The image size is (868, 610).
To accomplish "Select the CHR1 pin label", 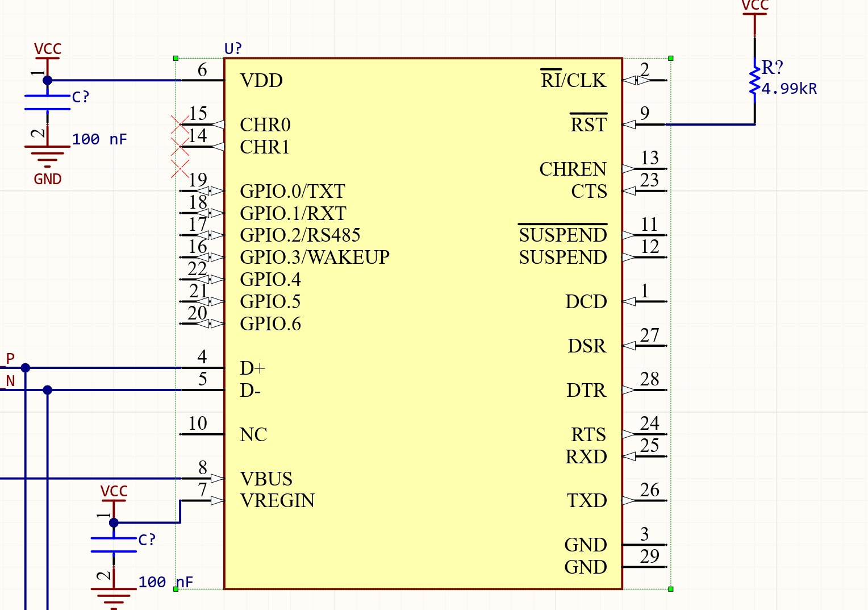I will (x=265, y=147).
